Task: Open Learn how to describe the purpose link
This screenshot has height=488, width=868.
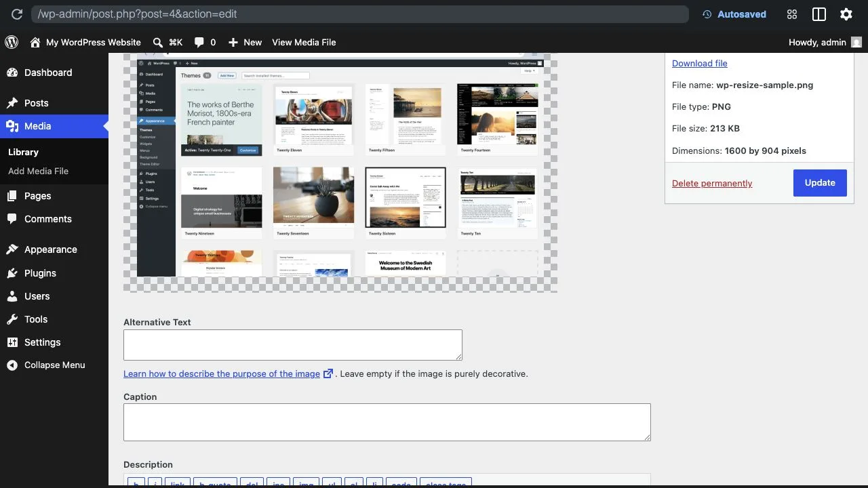Action: click(x=228, y=373)
